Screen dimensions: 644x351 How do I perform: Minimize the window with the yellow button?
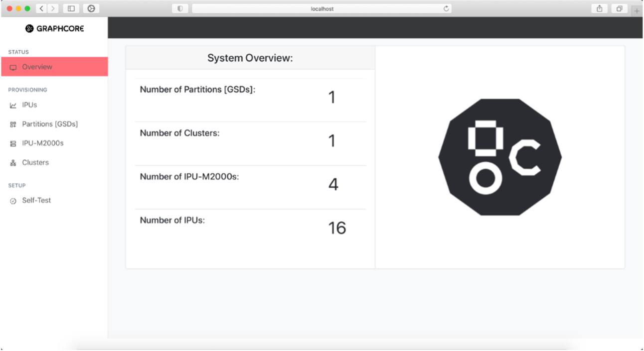click(x=18, y=9)
